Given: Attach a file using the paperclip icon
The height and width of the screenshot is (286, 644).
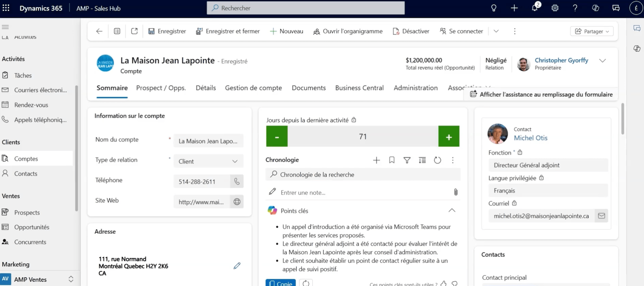Looking at the screenshot, I should click(x=456, y=192).
